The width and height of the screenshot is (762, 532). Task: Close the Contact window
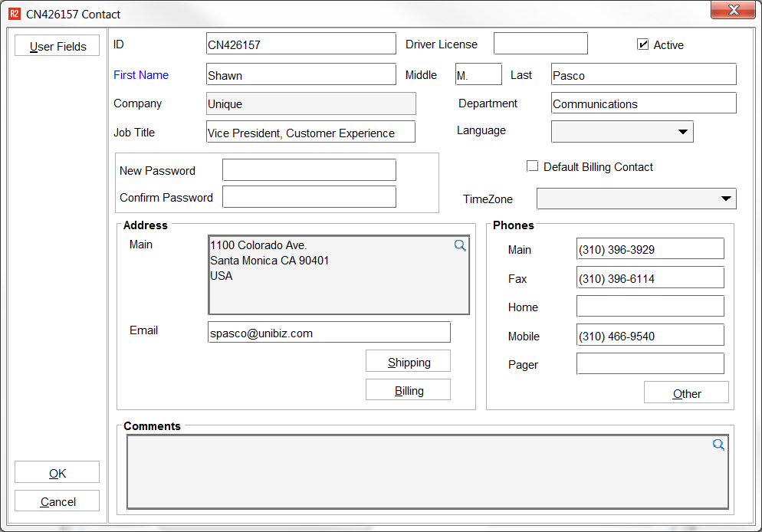tap(734, 10)
